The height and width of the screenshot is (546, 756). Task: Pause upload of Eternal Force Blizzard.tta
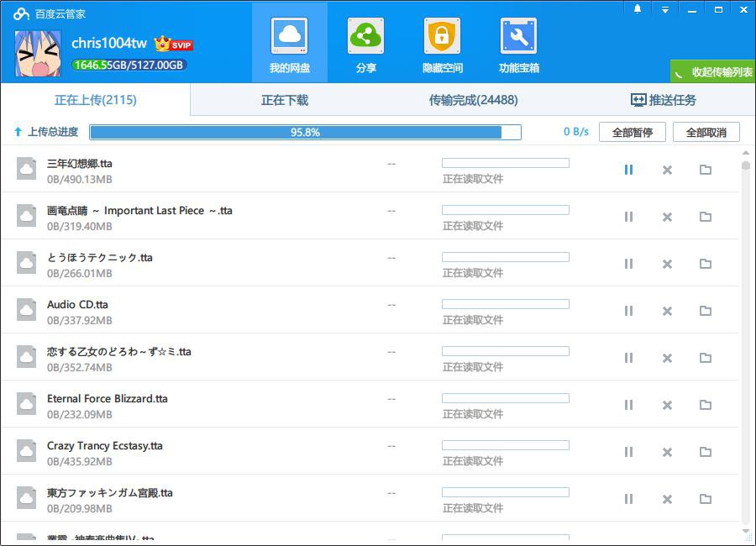(x=628, y=405)
